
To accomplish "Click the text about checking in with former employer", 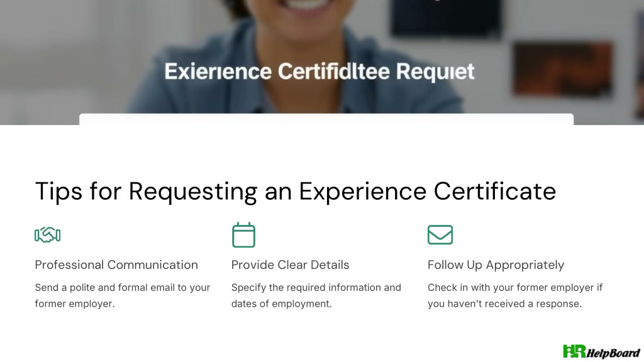I will click(x=515, y=295).
